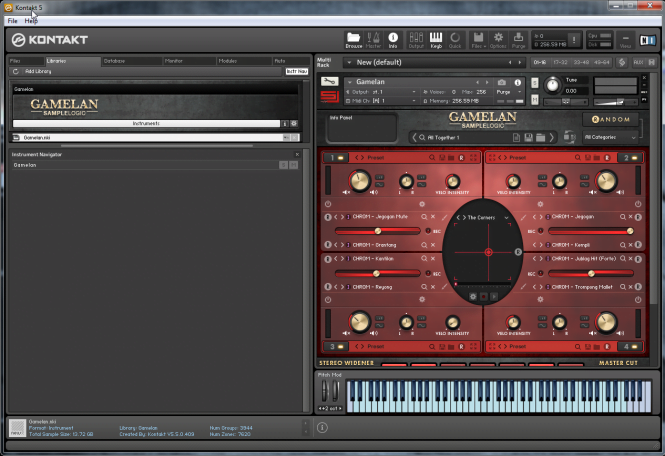Solo the Gamelan instrument with the S button

tap(535, 83)
